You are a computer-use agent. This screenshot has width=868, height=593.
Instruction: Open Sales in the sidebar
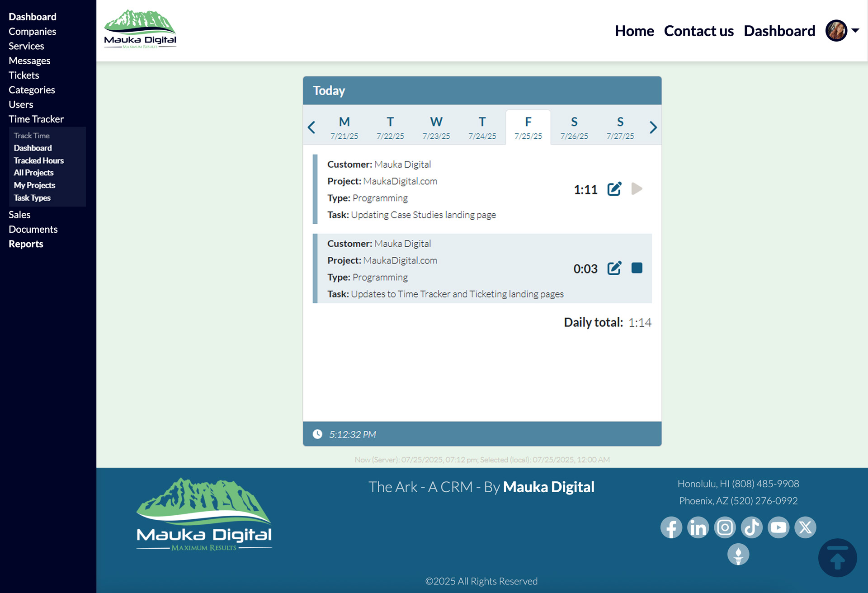click(19, 215)
